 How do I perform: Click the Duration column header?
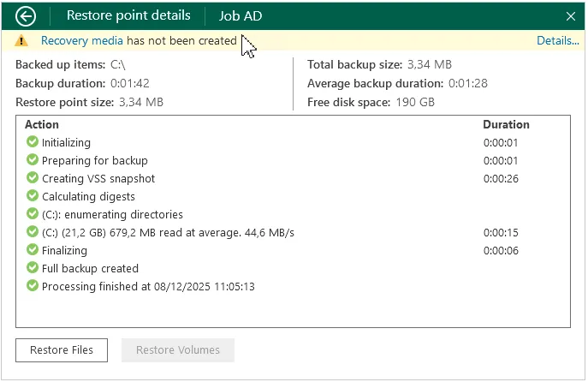(506, 125)
